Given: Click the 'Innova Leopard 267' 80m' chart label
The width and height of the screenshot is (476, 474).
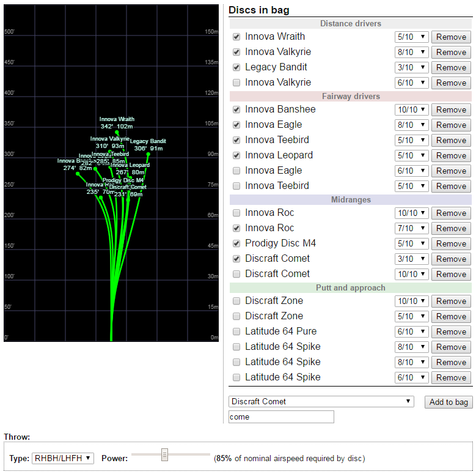Looking at the screenshot, I should 130,169.
